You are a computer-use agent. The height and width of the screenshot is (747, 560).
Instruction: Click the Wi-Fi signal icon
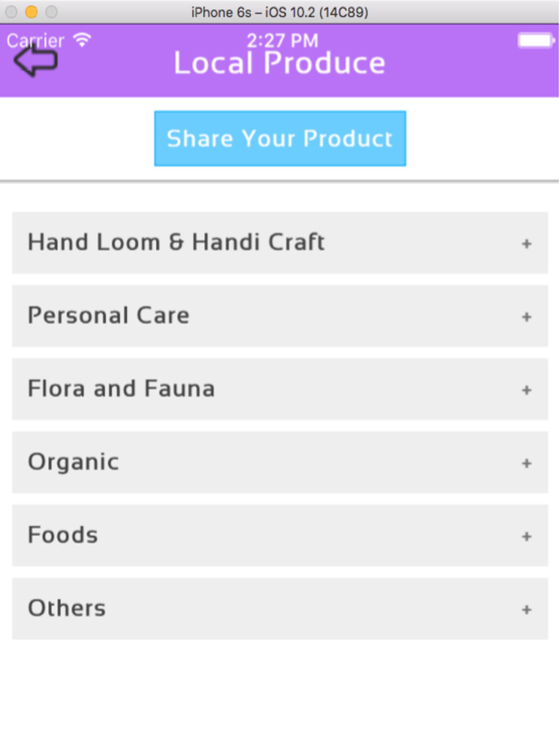(x=82, y=40)
